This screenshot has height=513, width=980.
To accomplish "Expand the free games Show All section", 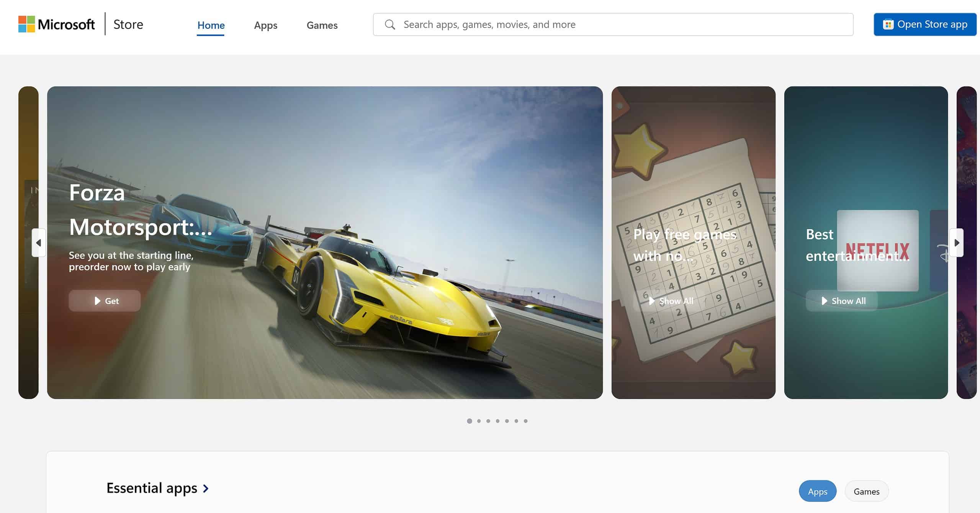I will click(669, 300).
